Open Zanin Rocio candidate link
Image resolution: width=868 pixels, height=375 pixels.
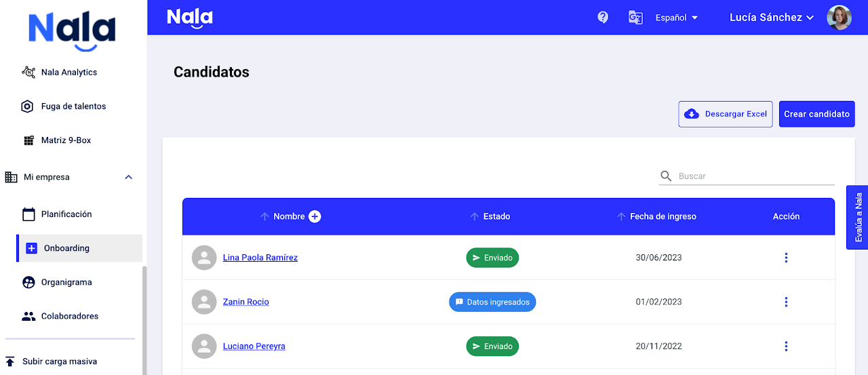tap(245, 302)
